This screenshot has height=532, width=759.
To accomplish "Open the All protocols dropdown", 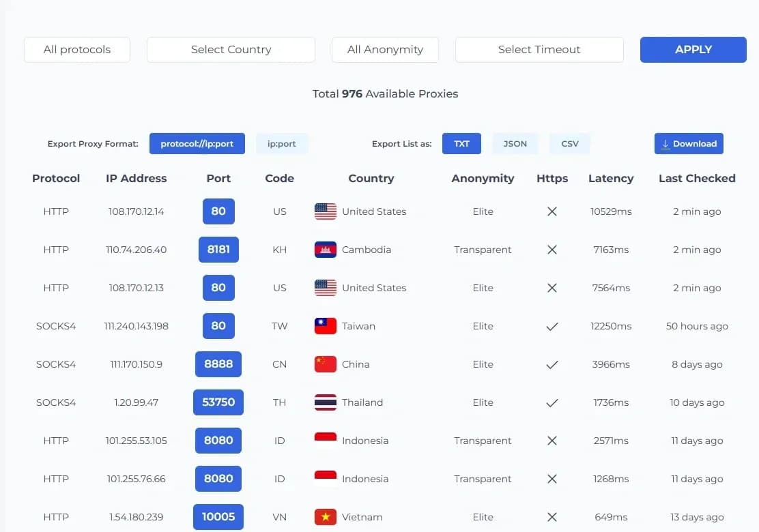I will pos(76,49).
